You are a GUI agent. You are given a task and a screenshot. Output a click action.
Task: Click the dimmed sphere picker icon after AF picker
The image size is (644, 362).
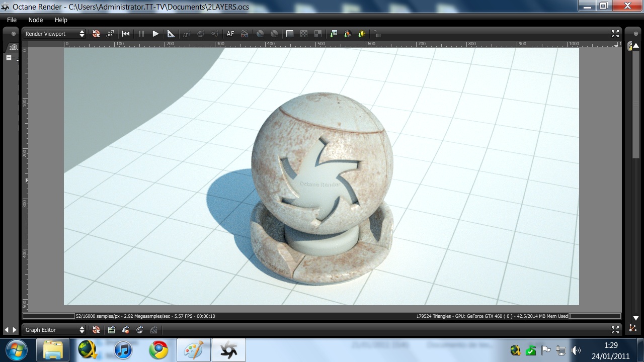point(200,34)
